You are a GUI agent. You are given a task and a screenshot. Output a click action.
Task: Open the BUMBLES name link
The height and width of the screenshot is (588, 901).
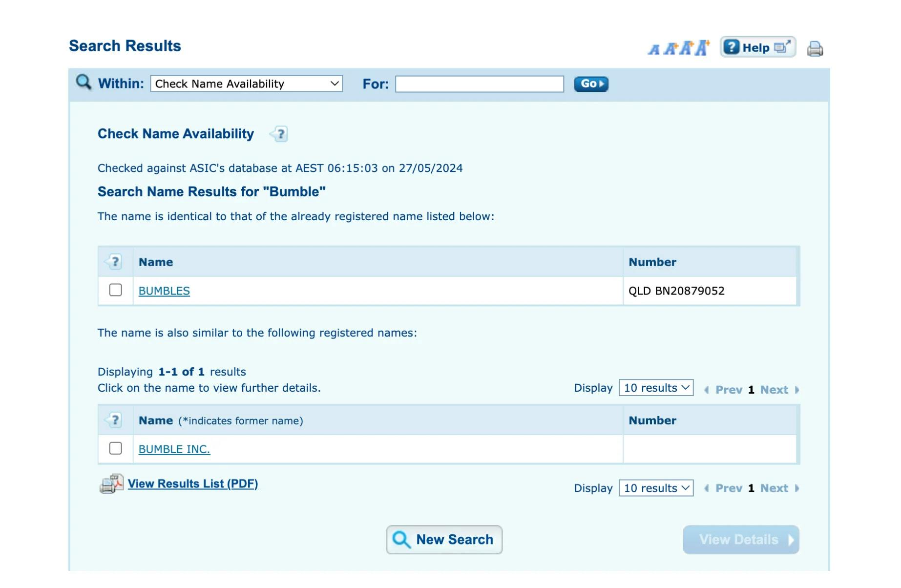164,291
